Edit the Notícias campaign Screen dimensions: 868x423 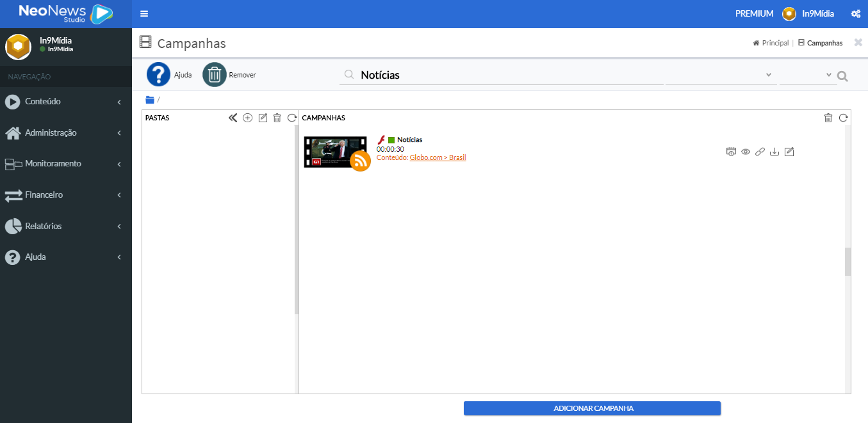[789, 152]
